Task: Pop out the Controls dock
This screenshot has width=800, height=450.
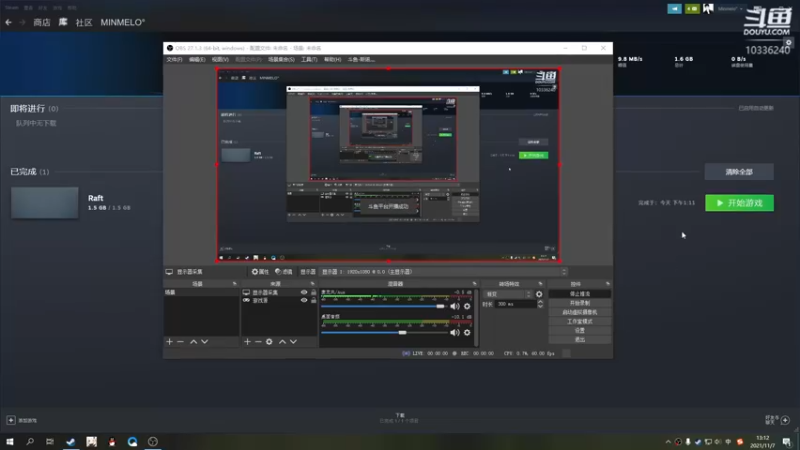Action: point(607,284)
